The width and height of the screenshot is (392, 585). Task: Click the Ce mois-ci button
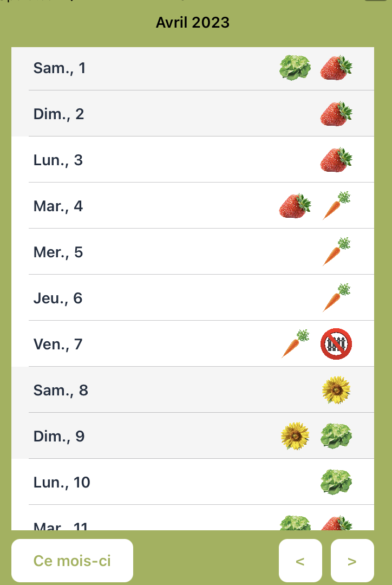coord(73,561)
